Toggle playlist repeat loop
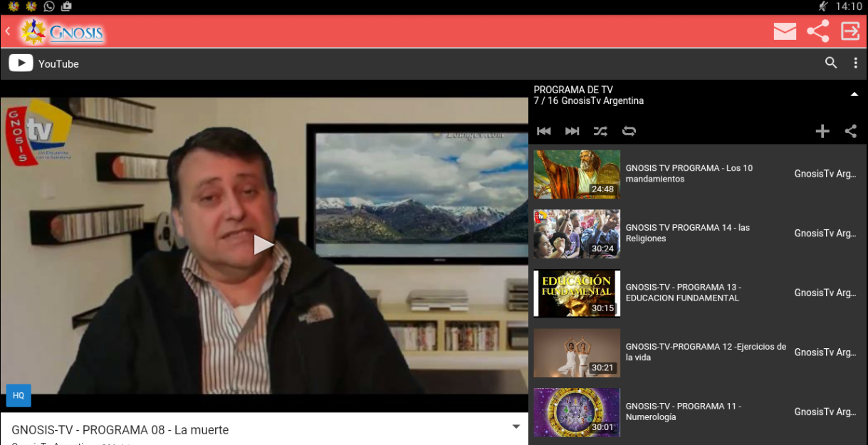The image size is (868, 445). pos(629,131)
